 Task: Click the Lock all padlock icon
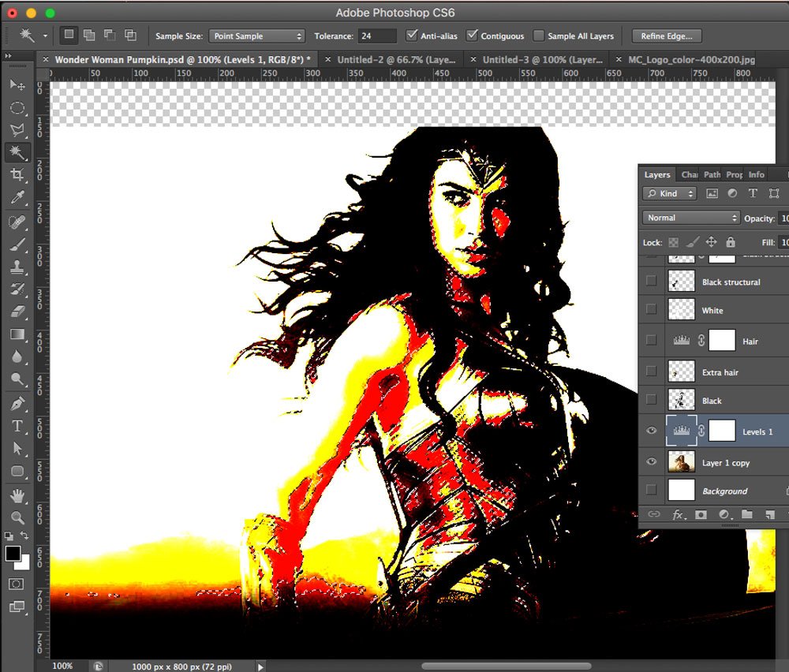(x=731, y=242)
